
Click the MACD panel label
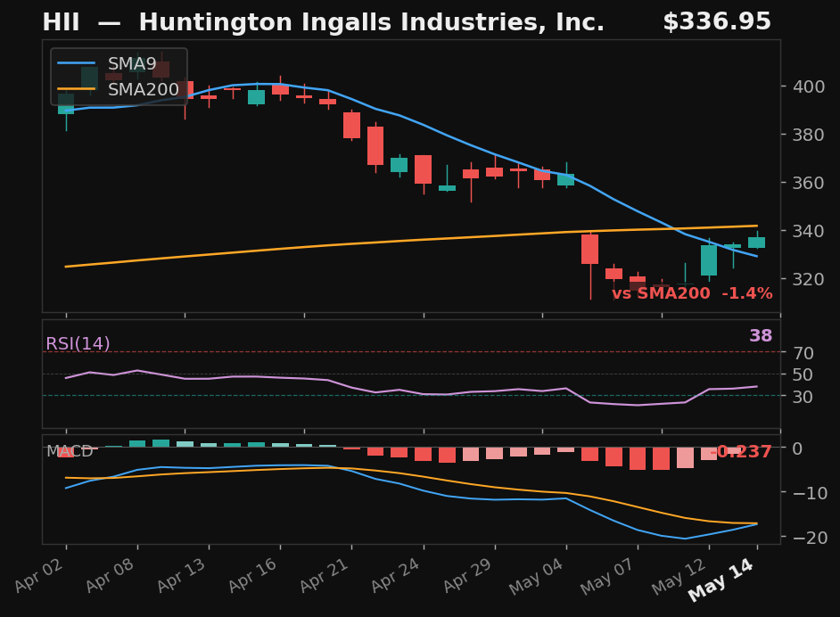click(x=70, y=451)
